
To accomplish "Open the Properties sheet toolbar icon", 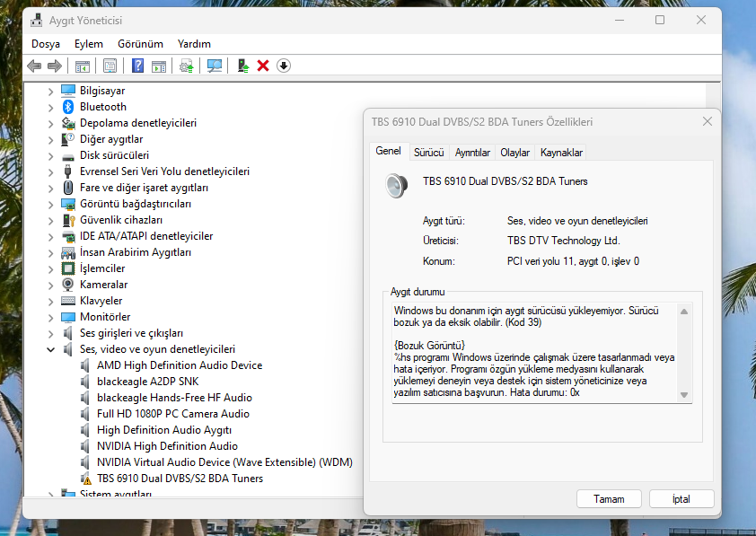I will (110, 66).
